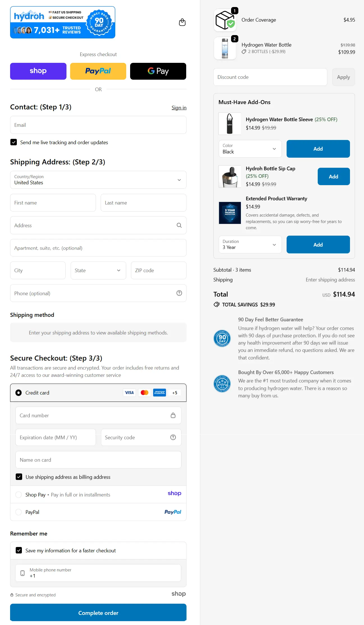Open the warranty Duration dropdown
Screen dimensions: 364x625
click(x=250, y=244)
